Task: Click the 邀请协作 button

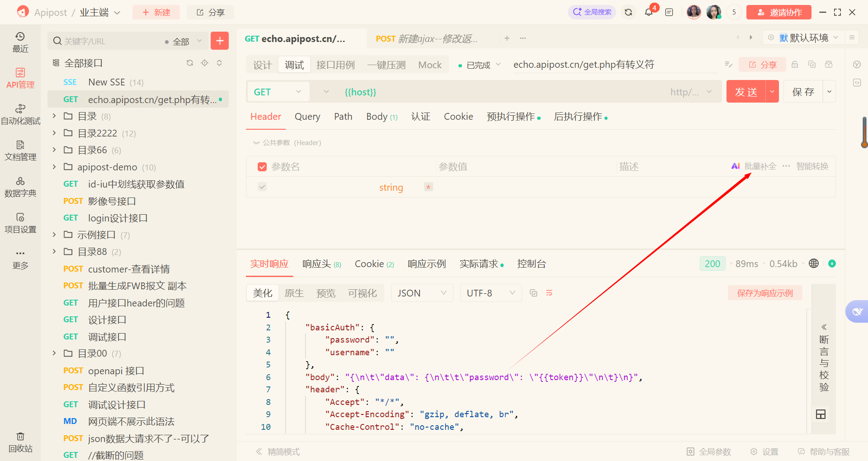Action: click(778, 12)
